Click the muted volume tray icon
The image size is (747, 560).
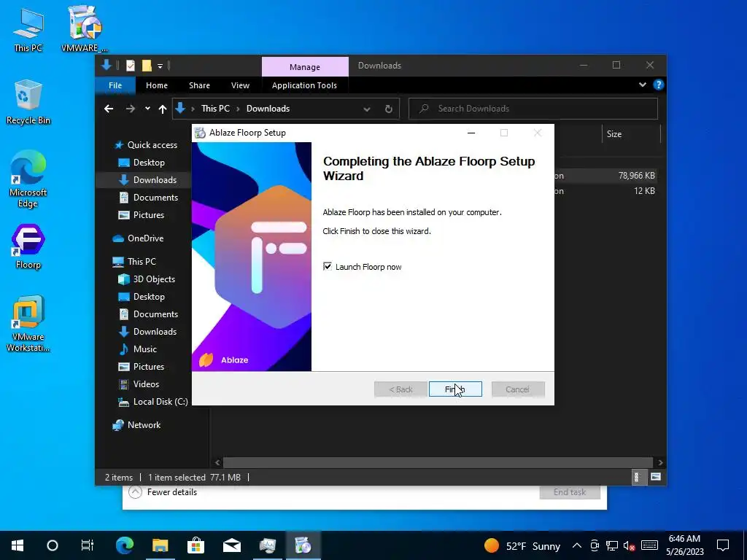pyautogui.click(x=630, y=545)
